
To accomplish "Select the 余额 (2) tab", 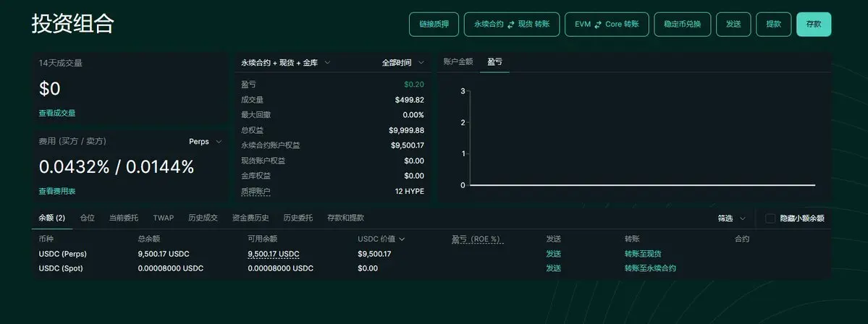I will pyautogui.click(x=52, y=218).
